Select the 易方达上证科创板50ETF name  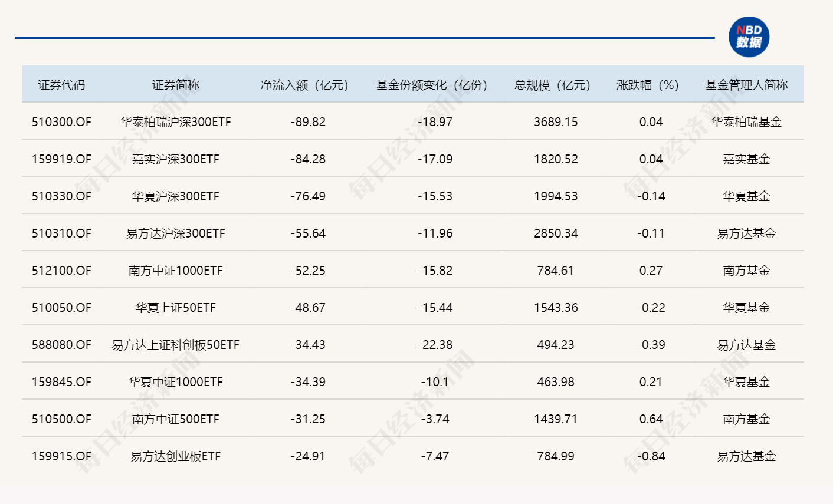point(176,345)
